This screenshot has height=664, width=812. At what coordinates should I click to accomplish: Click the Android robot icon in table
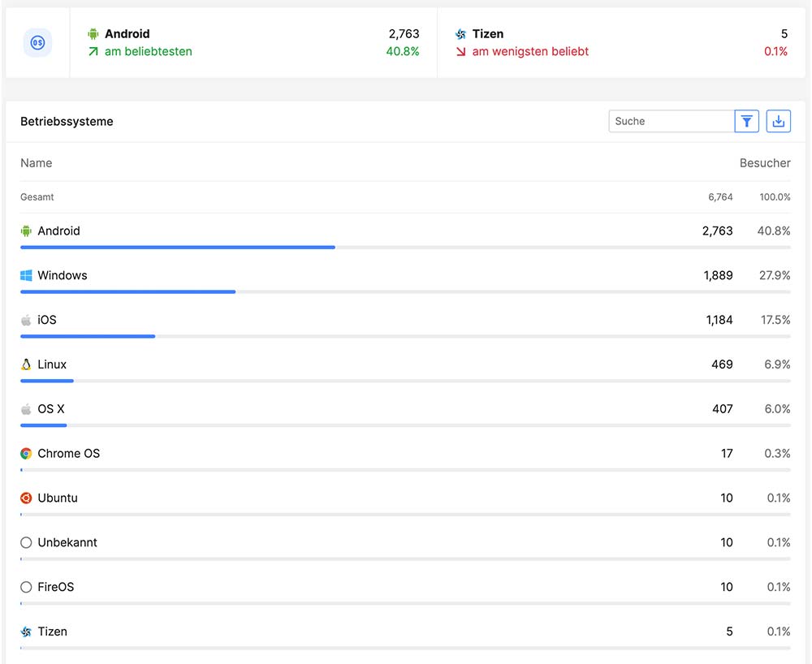(26, 231)
